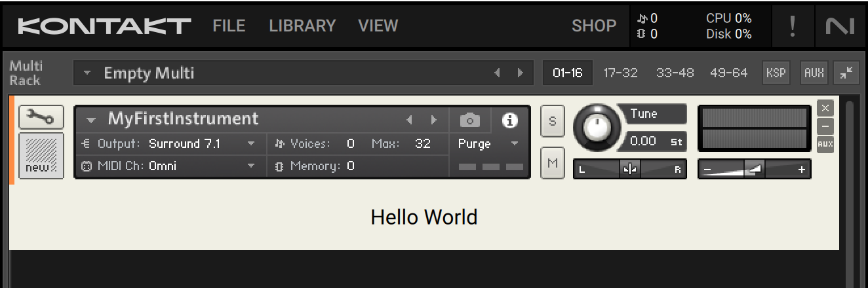Click the Memory chip icon in header
The image size is (868, 288).
(x=279, y=166)
